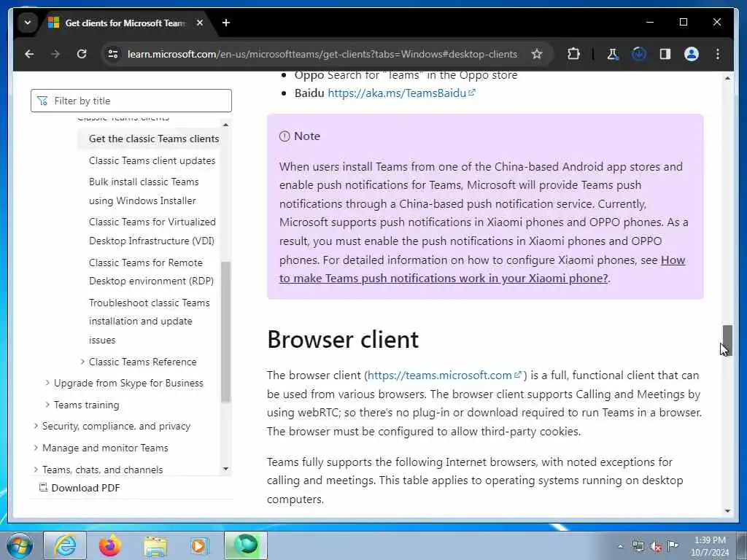Expand Teams training node
The width and height of the screenshot is (747, 560).
tap(47, 405)
